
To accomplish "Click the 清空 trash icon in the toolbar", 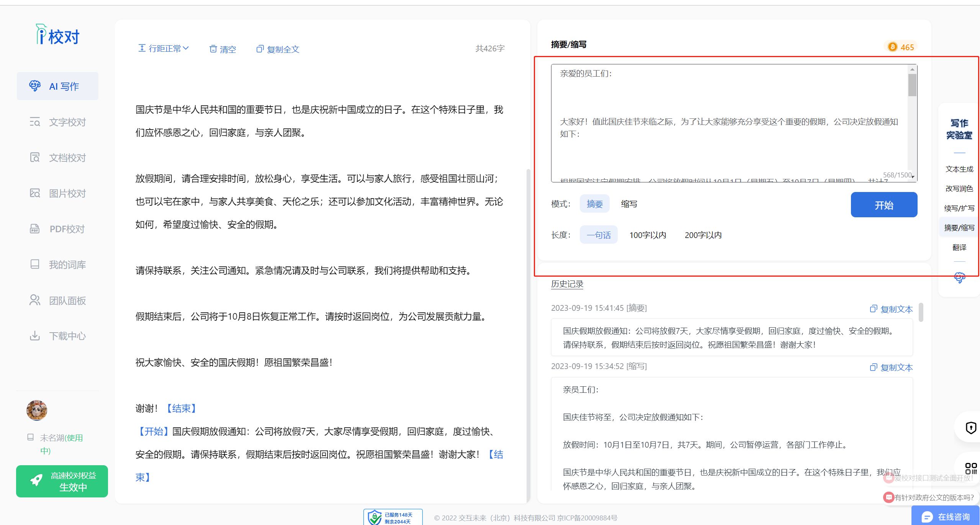I will coord(213,49).
